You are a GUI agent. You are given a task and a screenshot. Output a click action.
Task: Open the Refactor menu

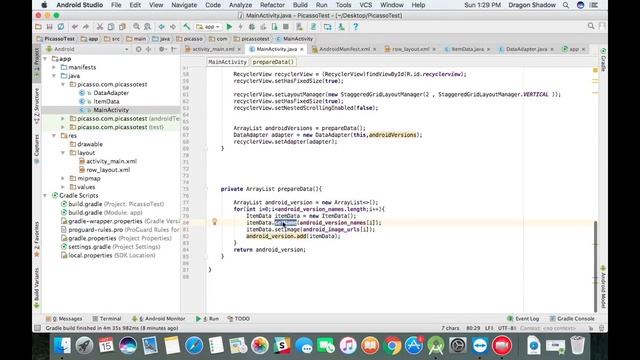(x=272, y=5)
